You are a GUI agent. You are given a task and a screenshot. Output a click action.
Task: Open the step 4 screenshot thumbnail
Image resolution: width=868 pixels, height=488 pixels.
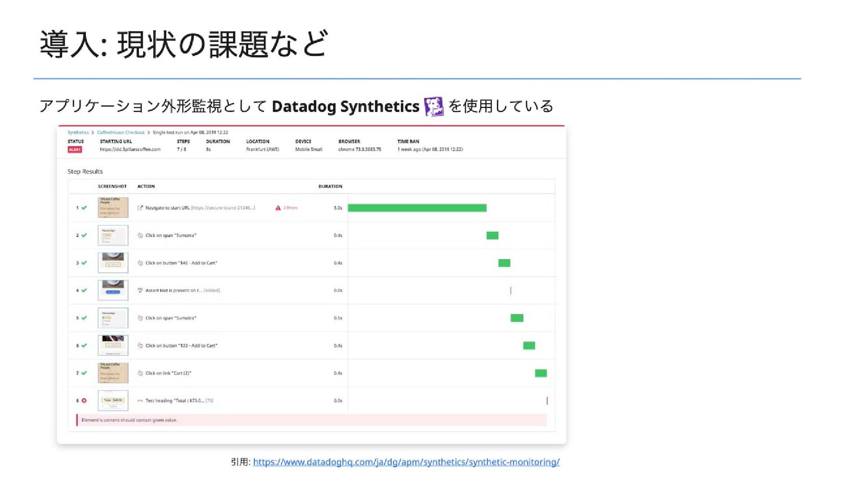click(113, 291)
